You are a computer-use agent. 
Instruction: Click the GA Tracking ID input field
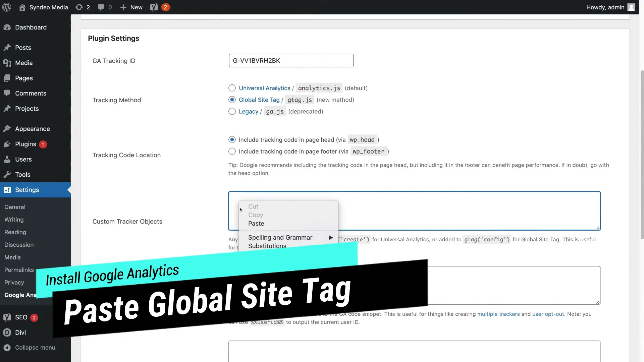(291, 61)
